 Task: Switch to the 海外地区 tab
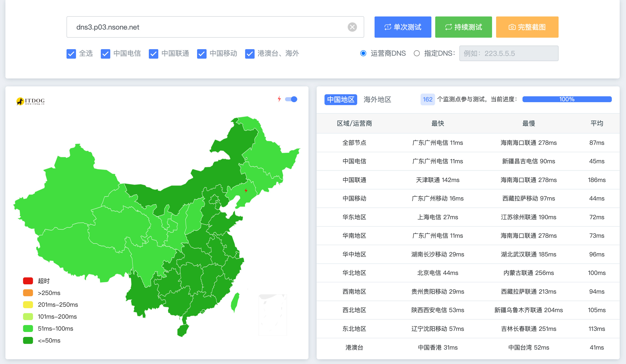pyautogui.click(x=377, y=99)
